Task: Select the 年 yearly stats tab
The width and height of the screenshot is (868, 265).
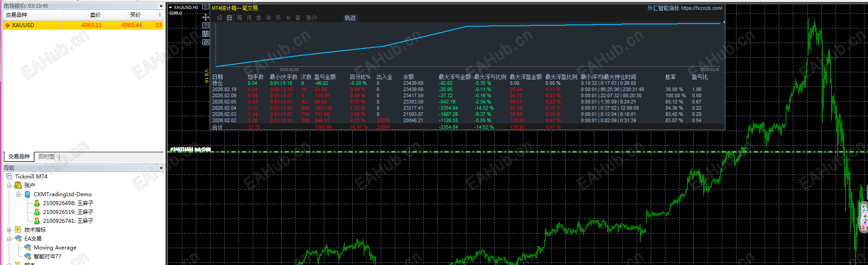Action: pyautogui.click(x=269, y=18)
